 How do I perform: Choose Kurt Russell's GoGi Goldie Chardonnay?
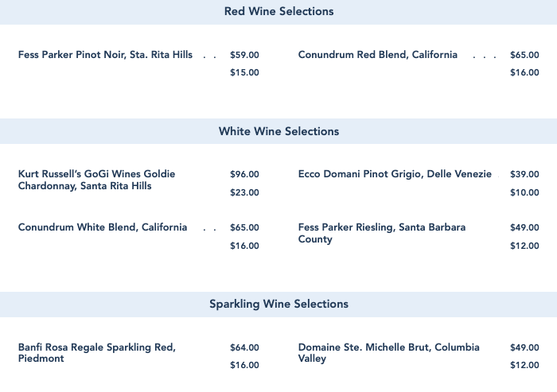(x=96, y=180)
